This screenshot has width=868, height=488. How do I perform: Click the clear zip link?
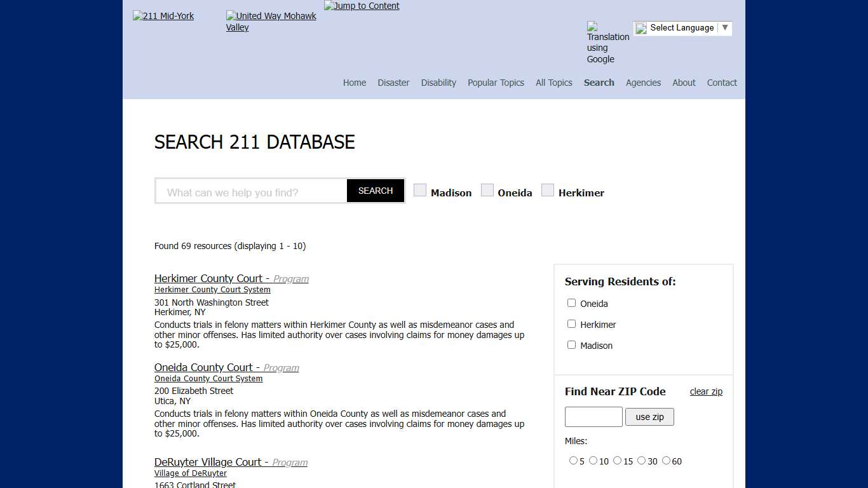[x=706, y=391]
